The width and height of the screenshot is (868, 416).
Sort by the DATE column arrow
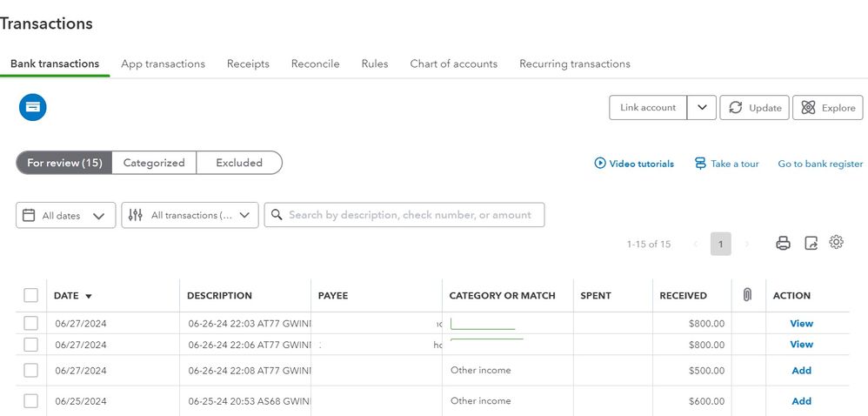(x=88, y=297)
